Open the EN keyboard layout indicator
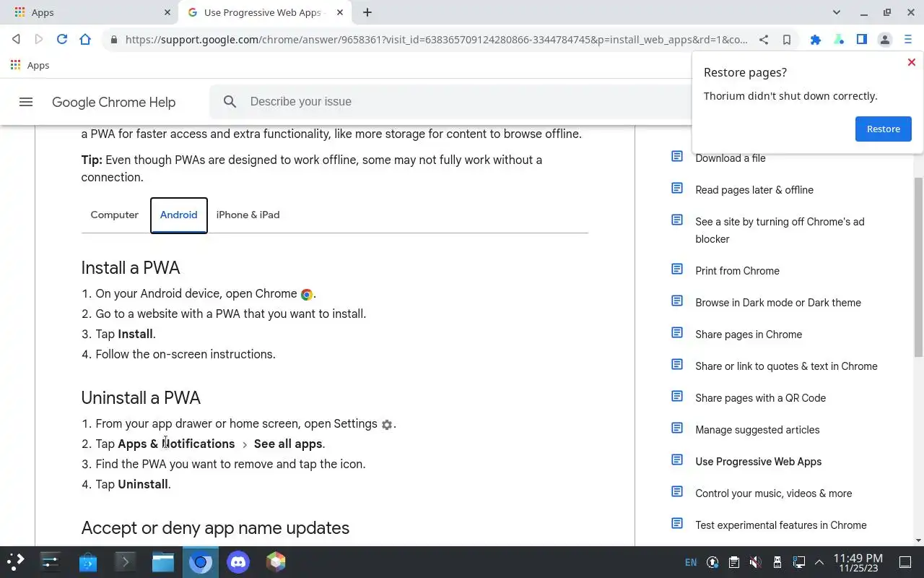 (x=691, y=562)
